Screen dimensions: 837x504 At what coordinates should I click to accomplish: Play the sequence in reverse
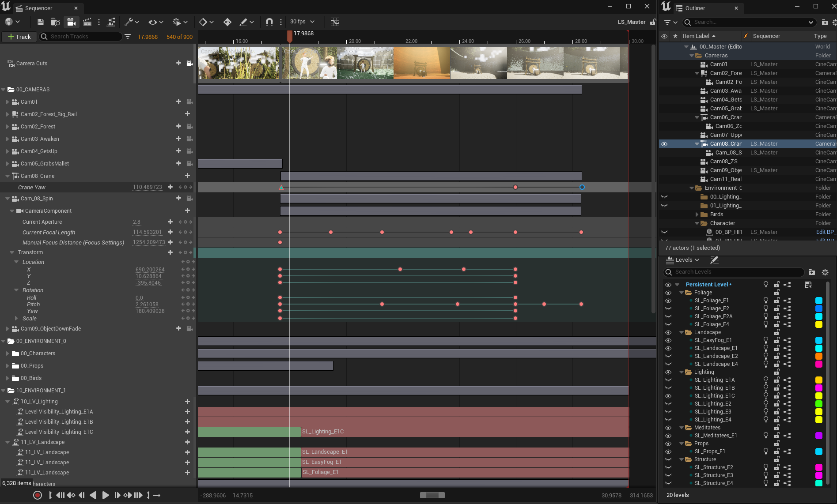pos(93,495)
